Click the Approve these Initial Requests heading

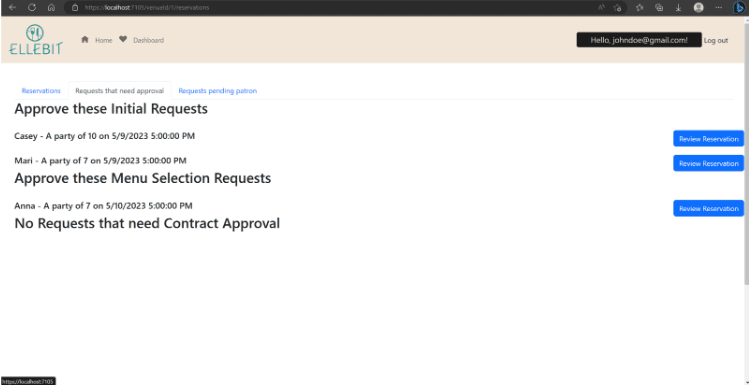coord(111,109)
